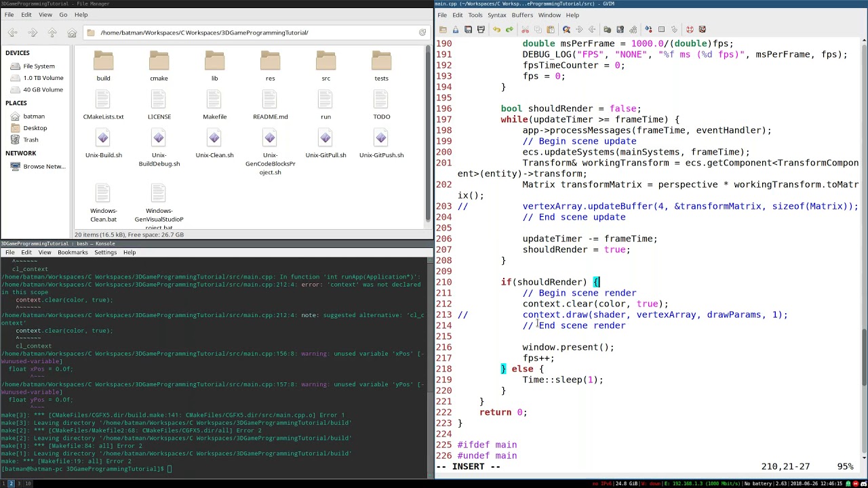Open a file with GVIM toolbar Open icon

coord(443,29)
